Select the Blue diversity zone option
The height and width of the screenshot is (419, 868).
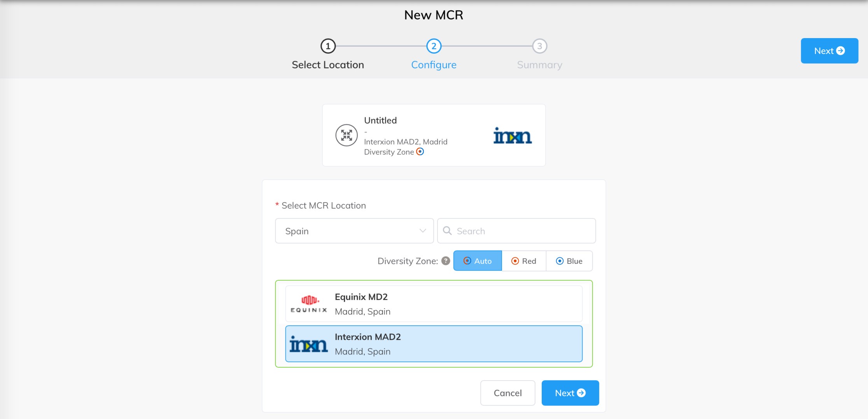[x=569, y=261]
